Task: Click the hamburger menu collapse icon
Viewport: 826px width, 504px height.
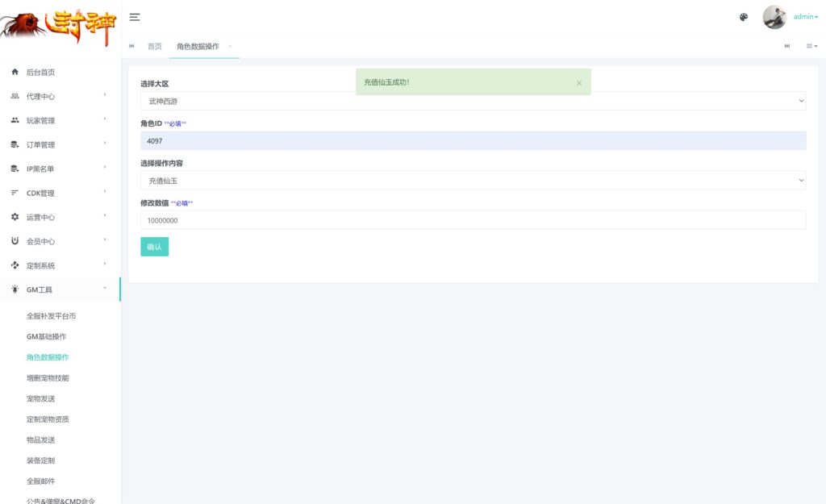Action: [135, 17]
